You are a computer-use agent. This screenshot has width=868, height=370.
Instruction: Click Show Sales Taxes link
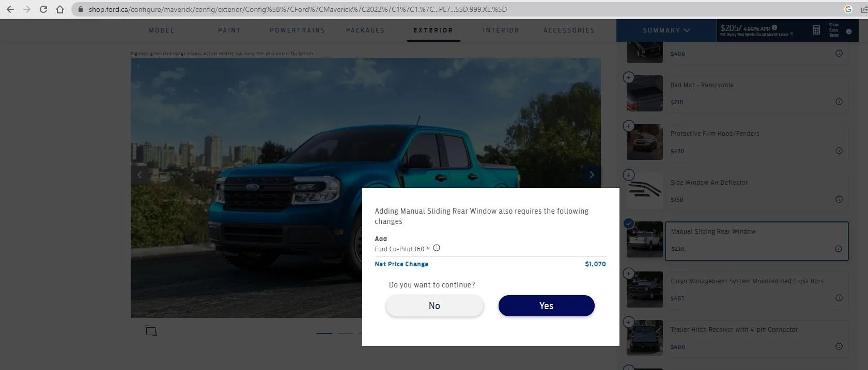click(834, 30)
